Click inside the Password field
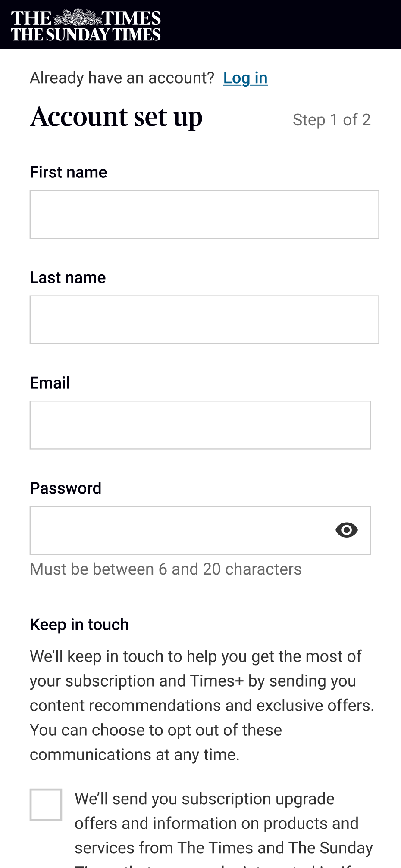 [181, 530]
